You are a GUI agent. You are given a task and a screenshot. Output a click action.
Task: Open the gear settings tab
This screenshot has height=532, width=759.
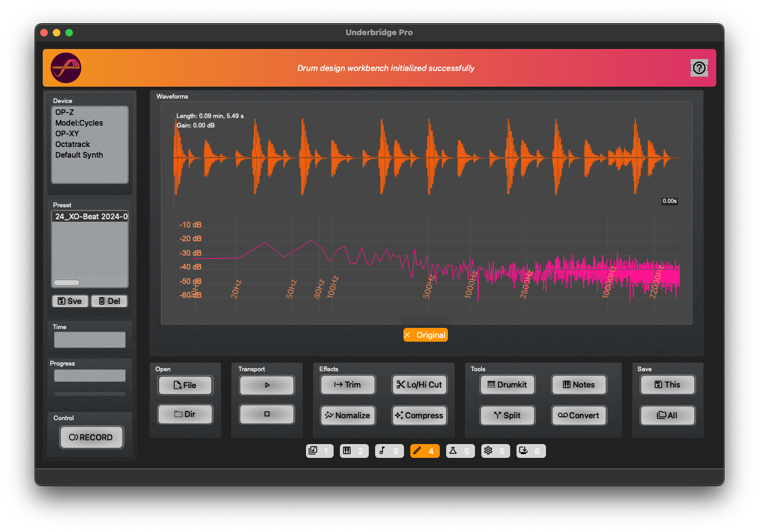point(494,451)
